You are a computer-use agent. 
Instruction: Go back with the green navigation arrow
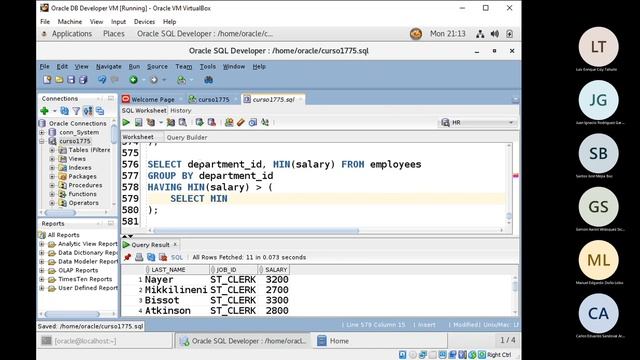coord(133,80)
